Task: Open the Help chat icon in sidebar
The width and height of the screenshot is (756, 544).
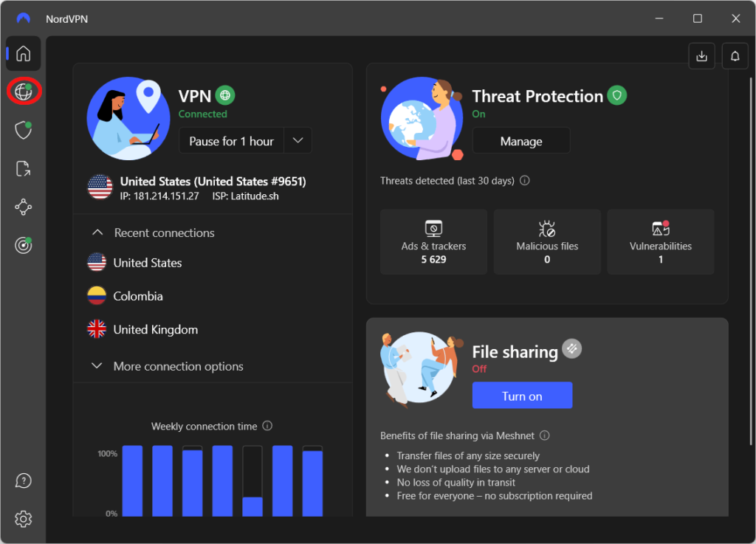Action: pos(23,481)
